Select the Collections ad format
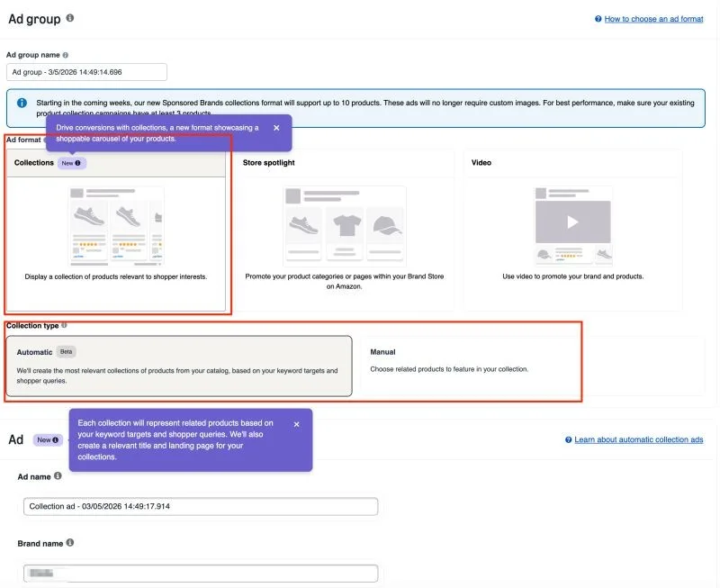The image size is (720, 588). [116, 231]
